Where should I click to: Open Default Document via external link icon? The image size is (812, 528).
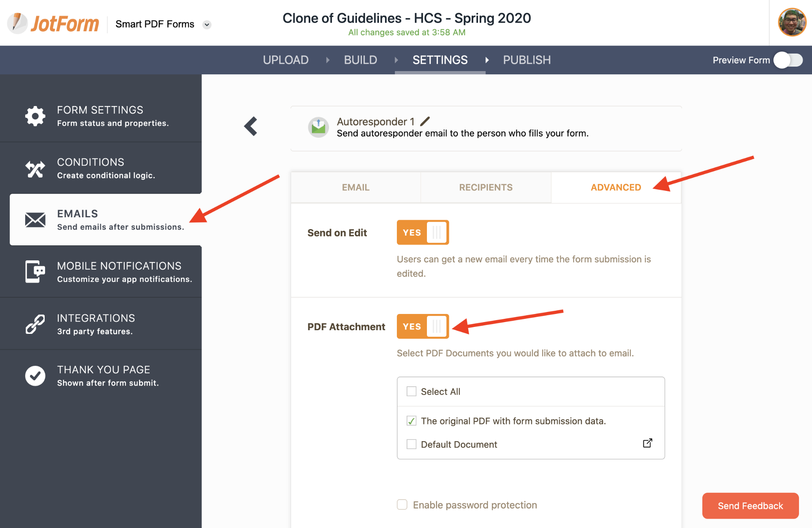[x=647, y=443]
